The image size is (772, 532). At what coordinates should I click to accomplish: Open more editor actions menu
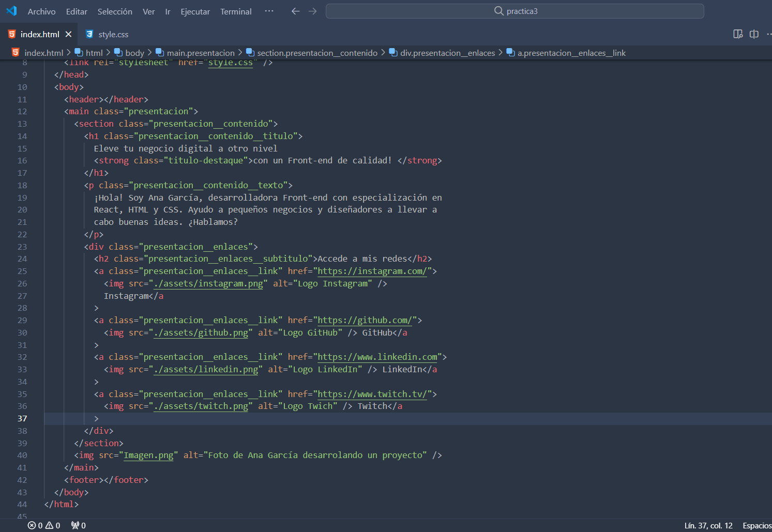[x=768, y=34]
